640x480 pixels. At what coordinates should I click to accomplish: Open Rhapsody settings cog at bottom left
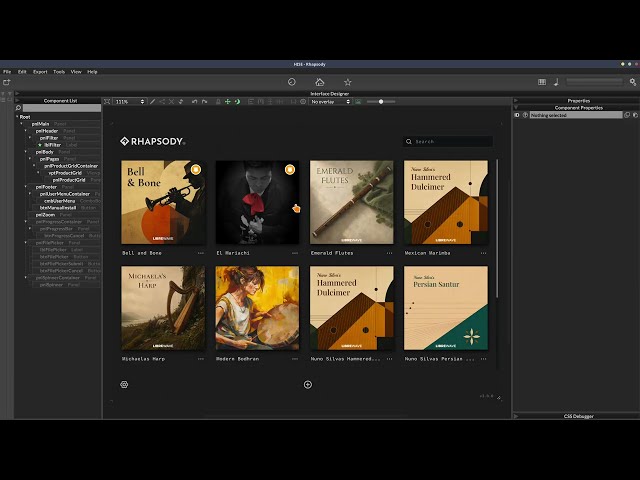pos(124,384)
